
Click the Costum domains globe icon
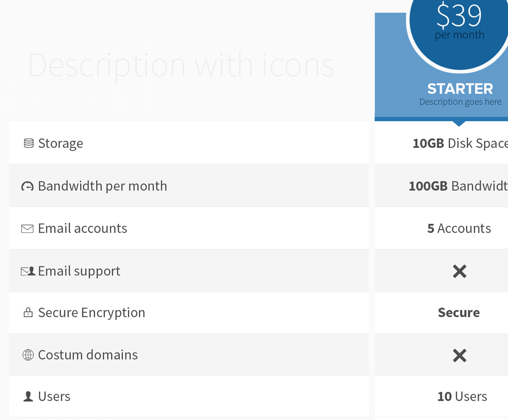pyautogui.click(x=28, y=355)
